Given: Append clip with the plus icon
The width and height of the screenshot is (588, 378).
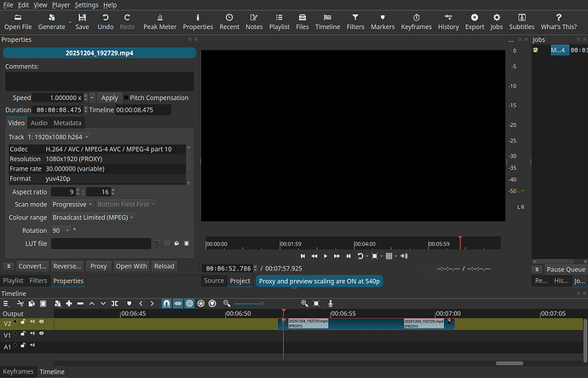Looking at the screenshot, I should [69, 303].
